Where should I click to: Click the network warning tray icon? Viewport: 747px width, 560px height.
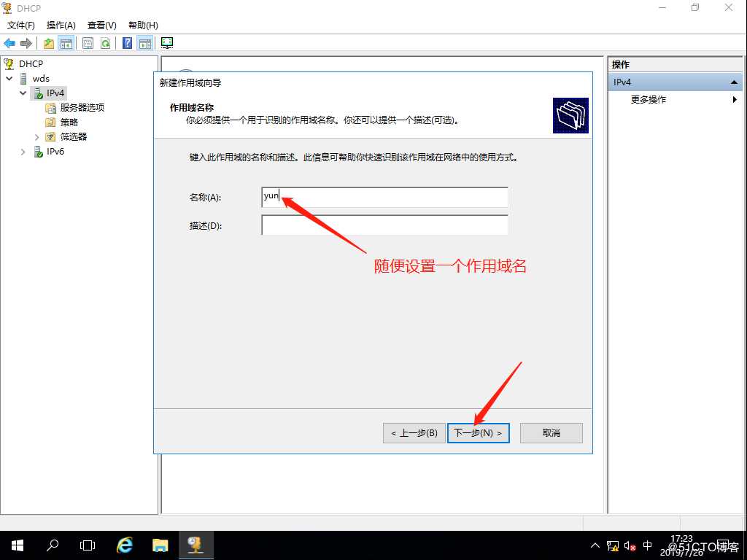point(613,545)
